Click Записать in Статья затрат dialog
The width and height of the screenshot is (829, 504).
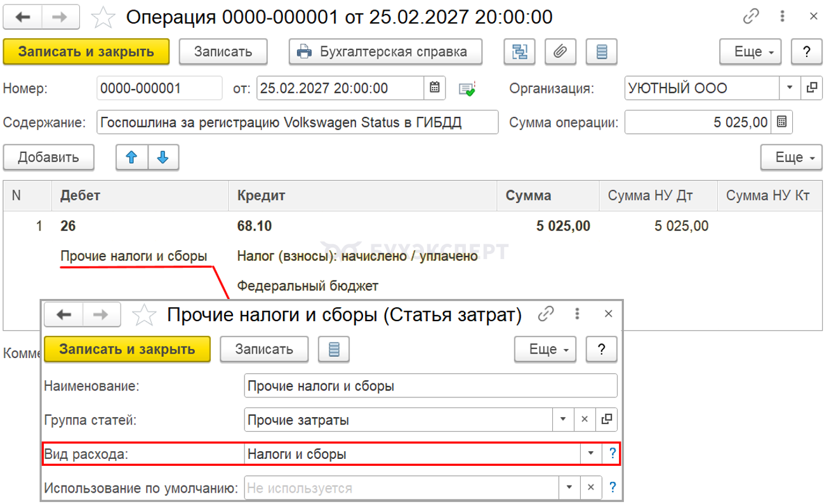click(x=264, y=349)
